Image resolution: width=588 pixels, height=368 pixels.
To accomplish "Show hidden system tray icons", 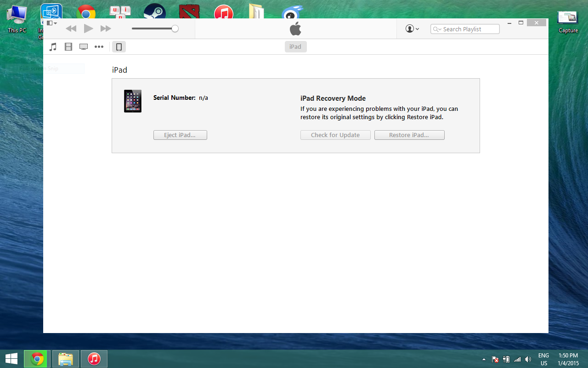I will (484, 359).
